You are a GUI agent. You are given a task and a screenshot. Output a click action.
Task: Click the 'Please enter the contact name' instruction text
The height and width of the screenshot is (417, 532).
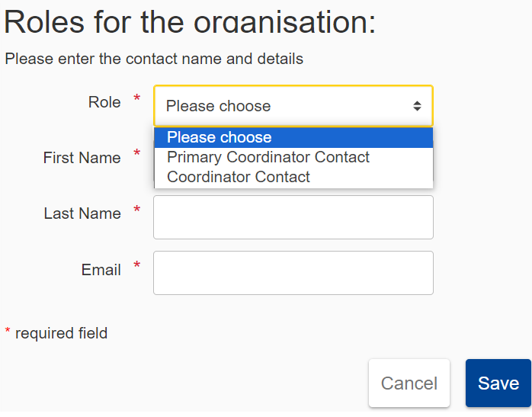(x=154, y=59)
